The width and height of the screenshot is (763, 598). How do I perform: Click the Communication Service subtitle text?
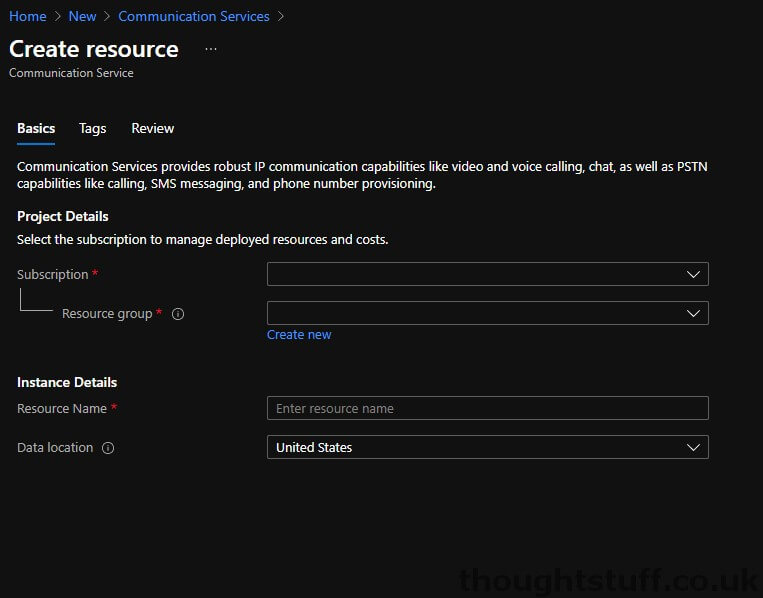[x=71, y=73]
